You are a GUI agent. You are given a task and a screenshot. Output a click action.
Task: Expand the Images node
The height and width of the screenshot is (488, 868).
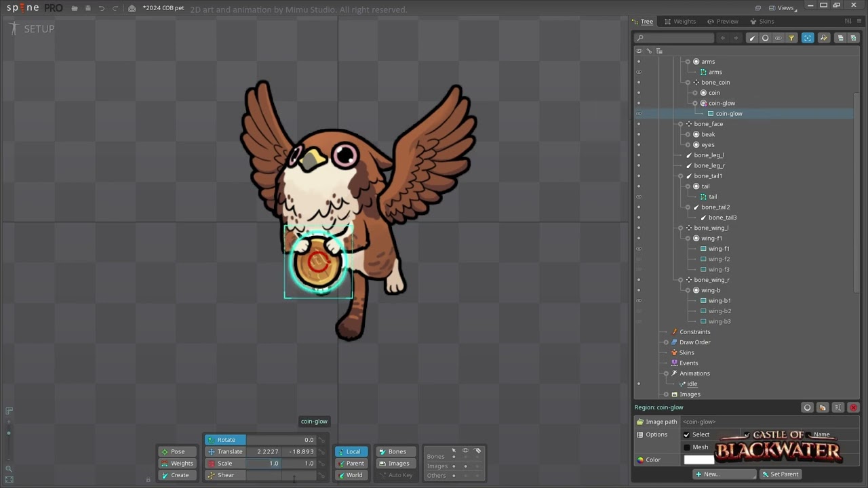tap(665, 394)
